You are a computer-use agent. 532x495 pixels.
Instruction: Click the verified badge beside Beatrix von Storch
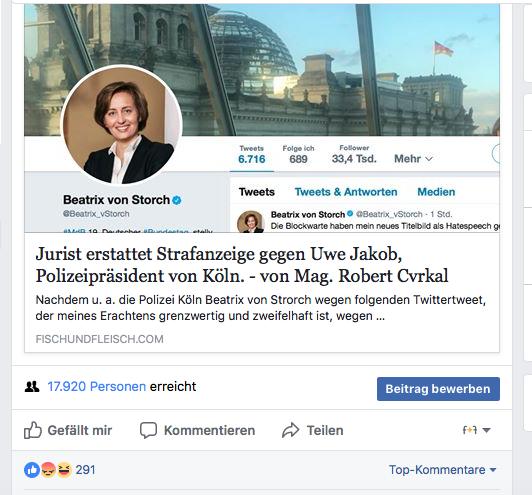click(x=176, y=200)
